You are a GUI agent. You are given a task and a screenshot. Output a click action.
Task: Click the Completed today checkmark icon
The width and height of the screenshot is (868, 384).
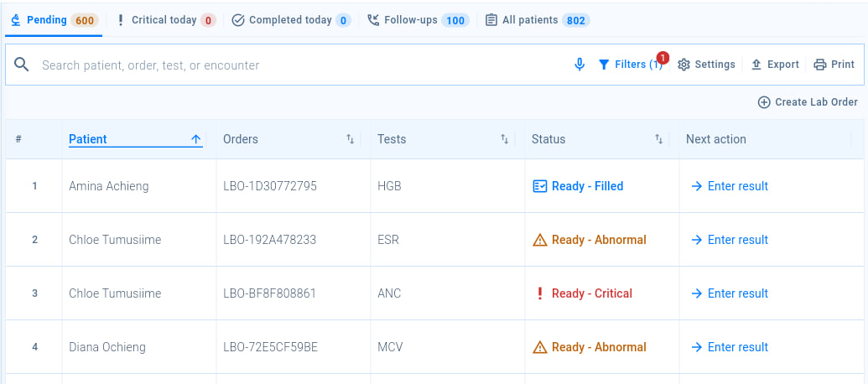point(238,20)
